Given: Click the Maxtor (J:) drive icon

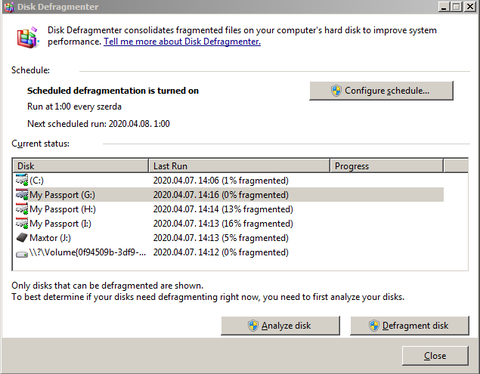Looking at the screenshot, I should pyautogui.click(x=22, y=238).
